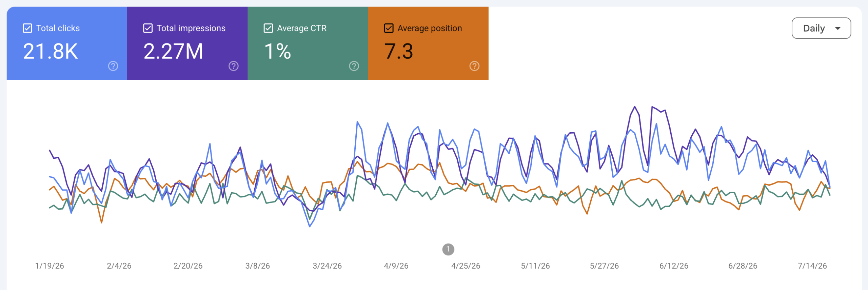The width and height of the screenshot is (868, 290).
Task: Click the 5/27/26 date axis label
Action: [604, 266]
